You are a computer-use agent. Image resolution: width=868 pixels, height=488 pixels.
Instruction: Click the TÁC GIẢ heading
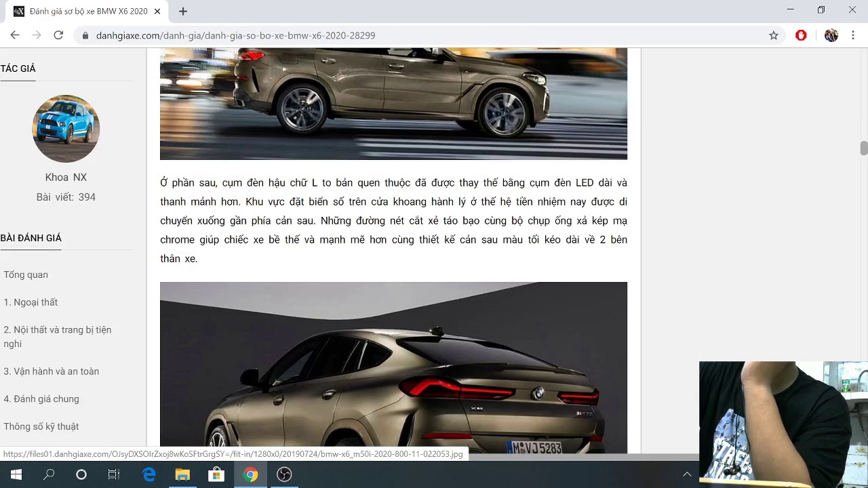(x=18, y=68)
